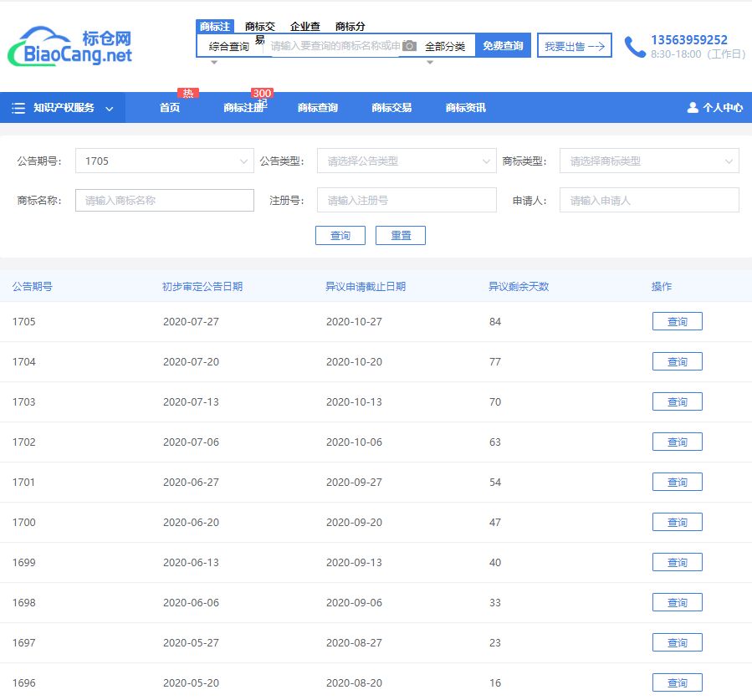The width and height of the screenshot is (752, 700).
Task: Click into the 注册号 text field
Action: (407, 201)
